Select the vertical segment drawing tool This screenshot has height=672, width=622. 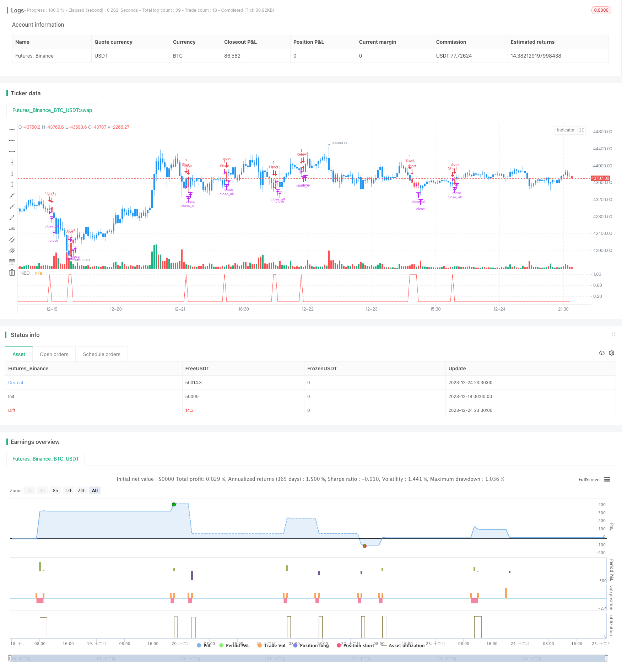12,184
